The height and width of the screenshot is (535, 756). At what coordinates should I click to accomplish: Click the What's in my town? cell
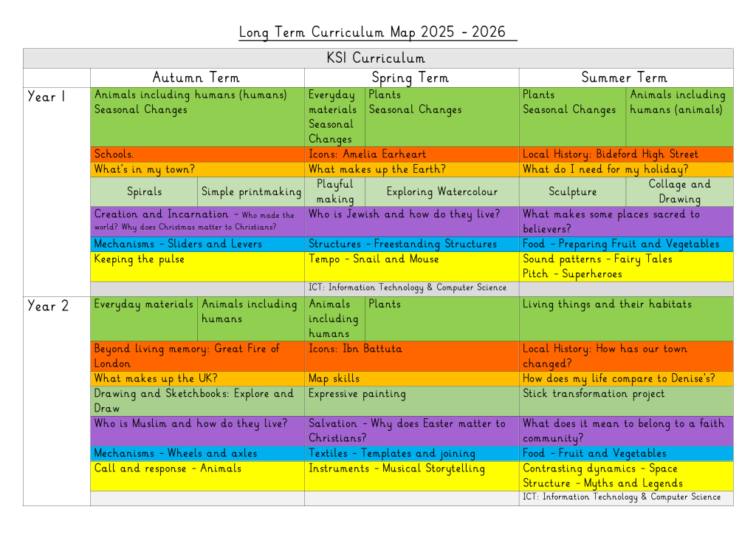pos(145,169)
